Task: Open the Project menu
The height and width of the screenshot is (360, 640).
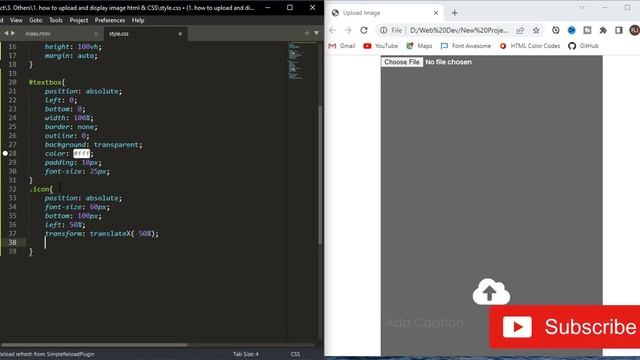Action: click(x=79, y=20)
